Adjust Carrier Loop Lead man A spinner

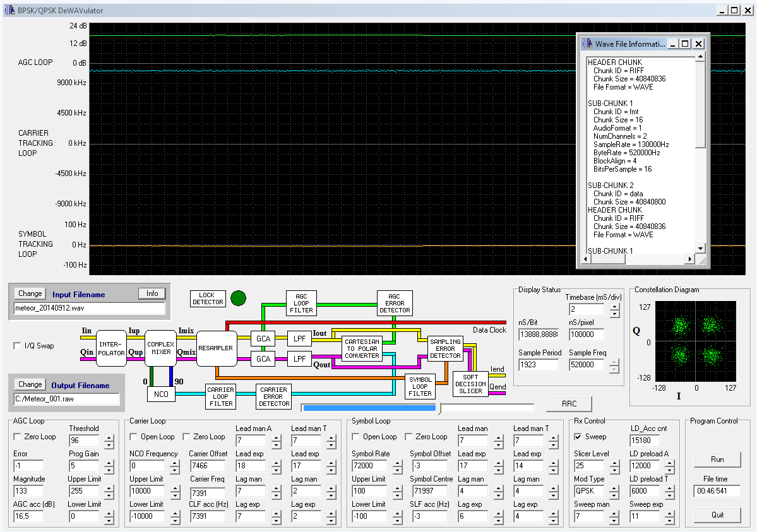coord(276,440)
